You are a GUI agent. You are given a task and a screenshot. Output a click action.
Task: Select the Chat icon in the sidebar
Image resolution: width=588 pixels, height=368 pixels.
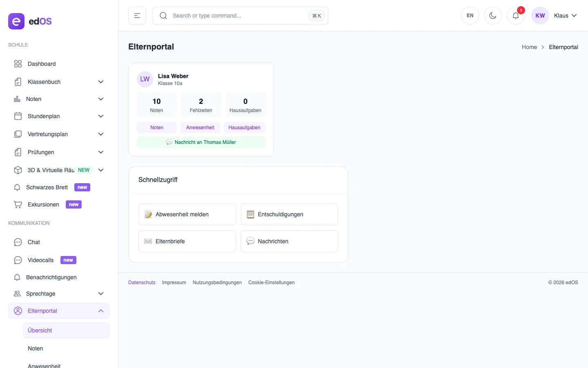pos(18,242)
